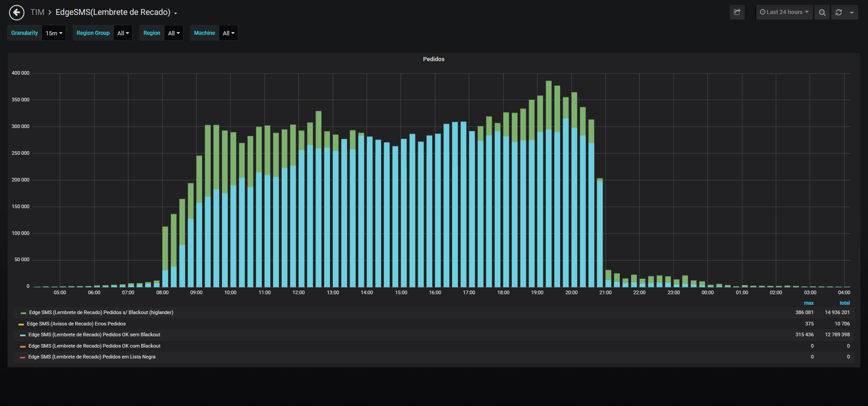
Task: Click yellow swatch of Erros Pedidos legend
Action: [21, 325]
